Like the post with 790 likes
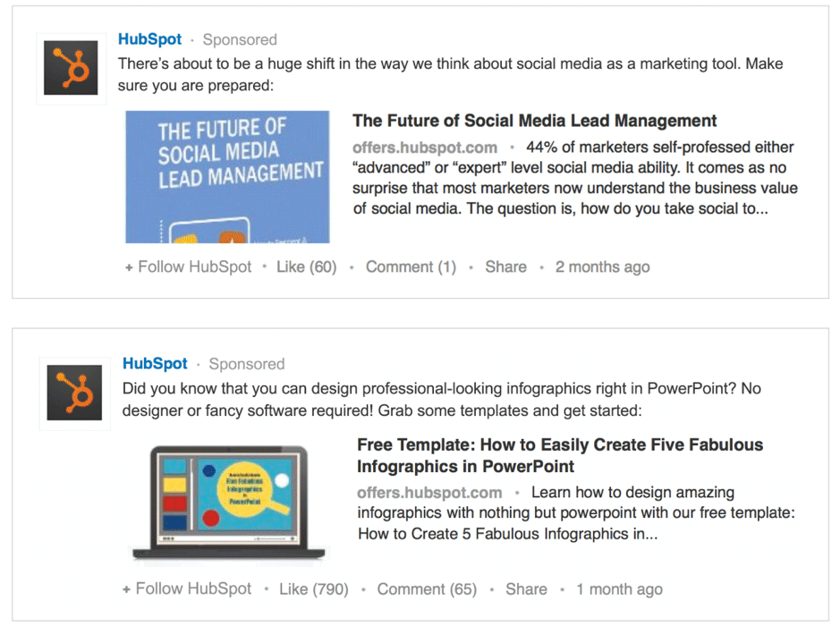Viewport: 840px width, 626px height. click(x=313, y=588)
